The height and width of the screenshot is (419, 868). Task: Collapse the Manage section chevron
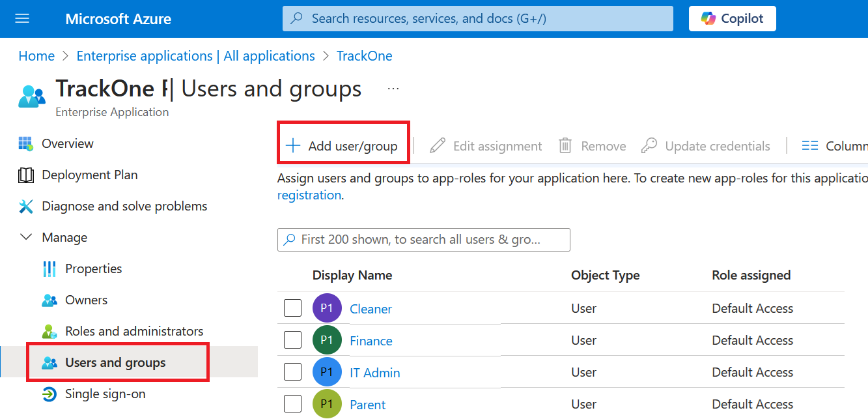(26, 238)
